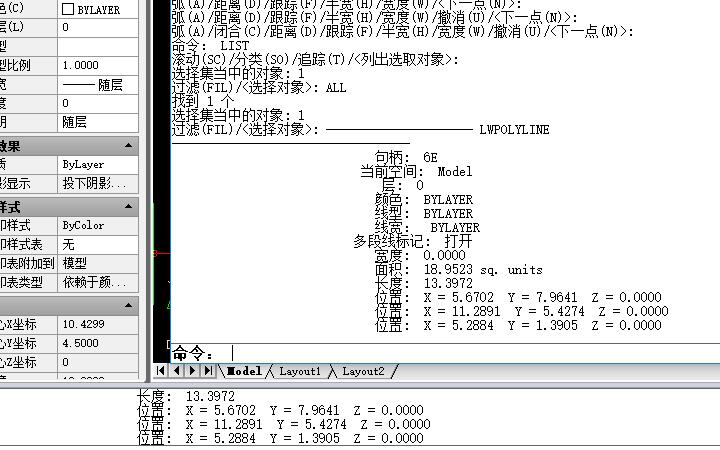The height and width of the screenshot is (450, 720).
Task: Switch to the Layout1 tab
Action: tap(300, 371)
